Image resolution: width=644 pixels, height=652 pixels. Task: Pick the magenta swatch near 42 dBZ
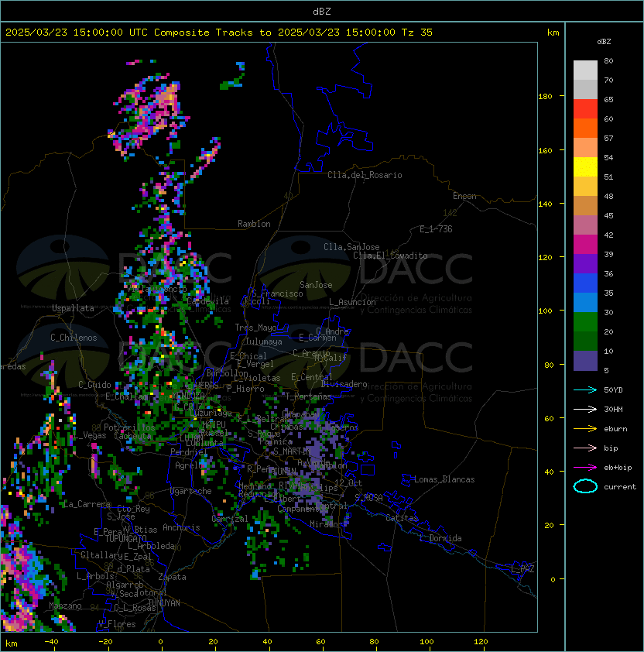585,245
